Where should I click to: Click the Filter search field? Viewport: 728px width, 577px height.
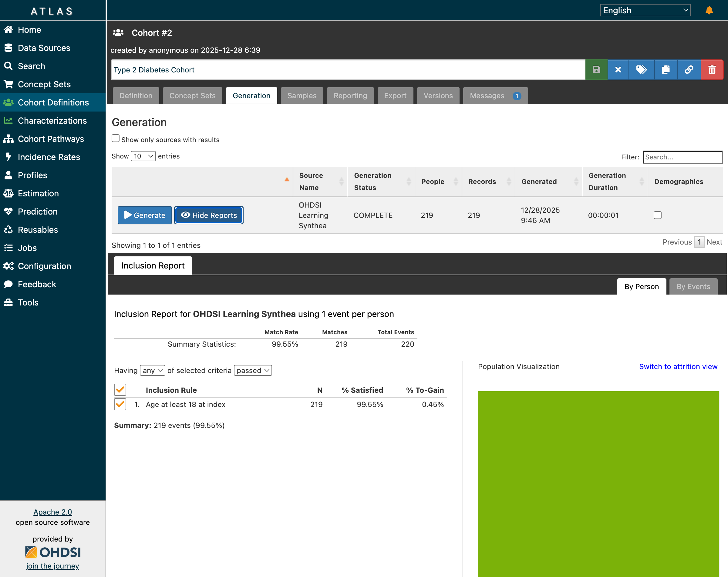(x=682, y=157)
